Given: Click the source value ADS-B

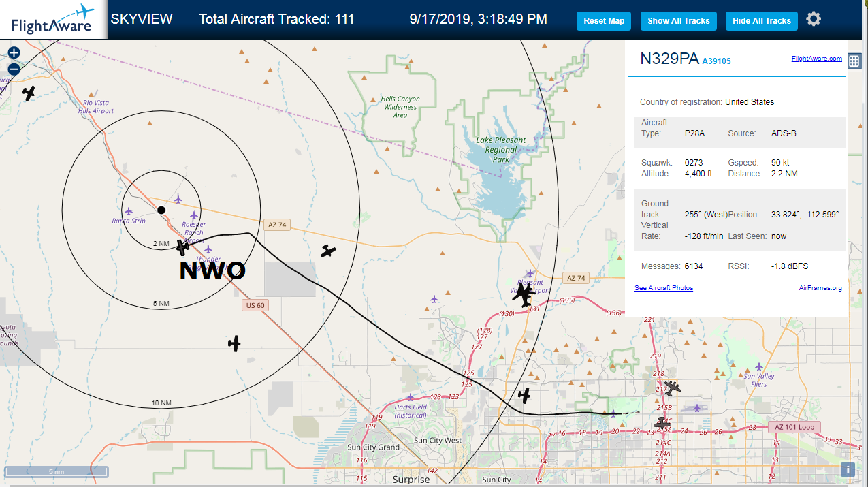Looking at the screenshot, I should click(784, 133).
